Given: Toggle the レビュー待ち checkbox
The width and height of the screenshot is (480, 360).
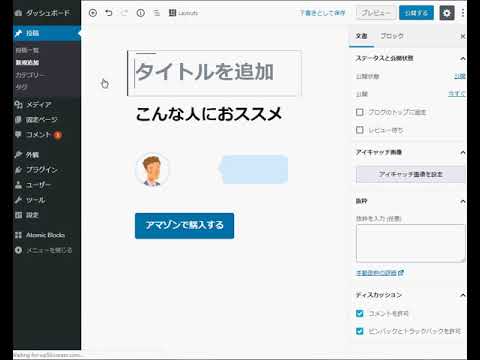Looking at the screenshot, I should pos(360,130).
